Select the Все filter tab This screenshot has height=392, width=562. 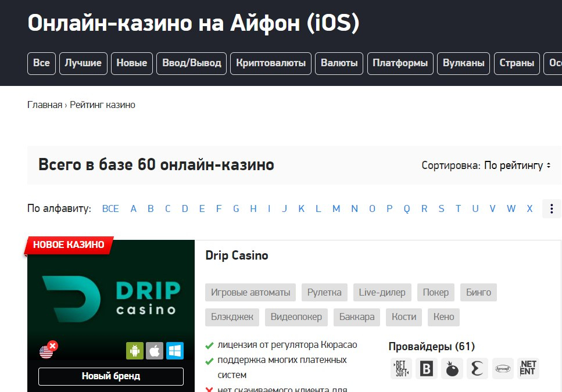pos(42,63)
